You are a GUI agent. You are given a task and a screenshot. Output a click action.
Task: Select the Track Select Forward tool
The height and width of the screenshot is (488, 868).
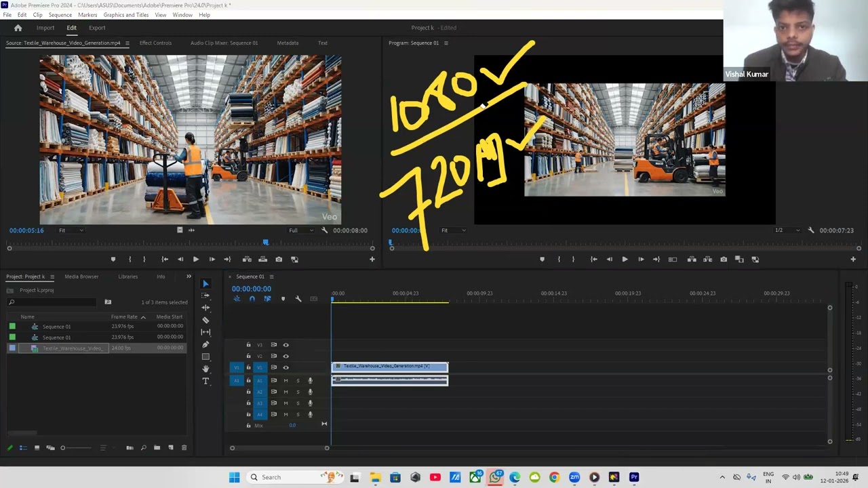point(206,296)
